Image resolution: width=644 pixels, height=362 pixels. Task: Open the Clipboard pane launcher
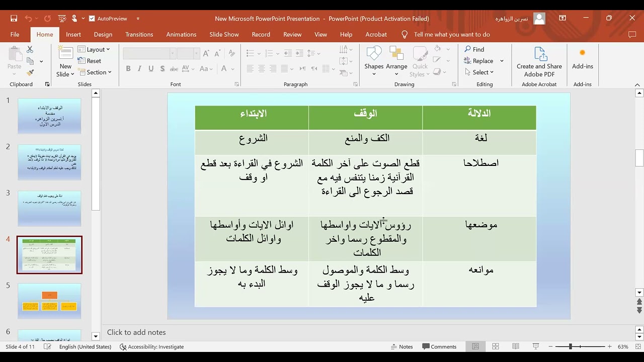point(47,84)
